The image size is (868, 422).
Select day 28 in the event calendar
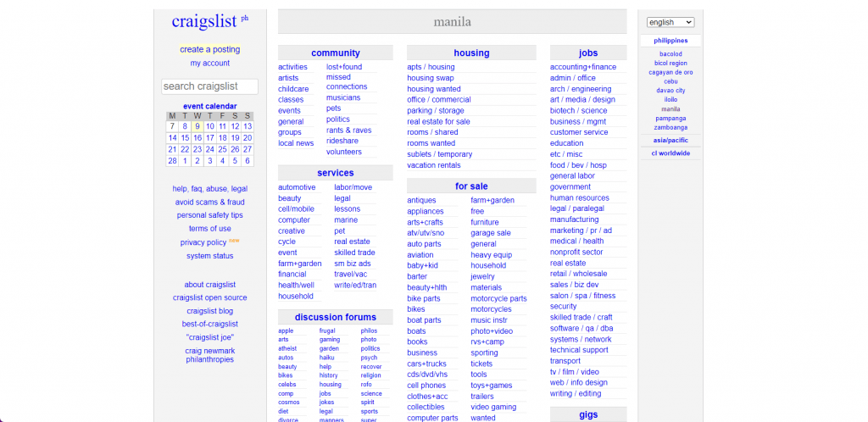point(173,161)
